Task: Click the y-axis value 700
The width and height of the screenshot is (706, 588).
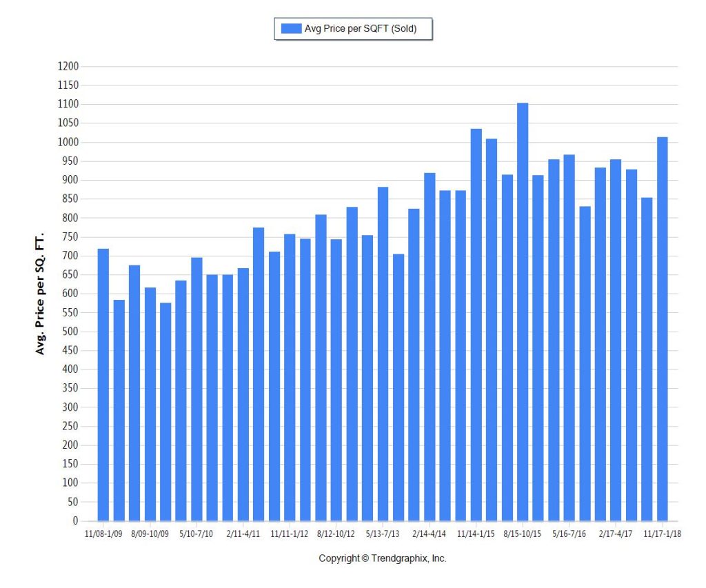Action: coord(70,256)
